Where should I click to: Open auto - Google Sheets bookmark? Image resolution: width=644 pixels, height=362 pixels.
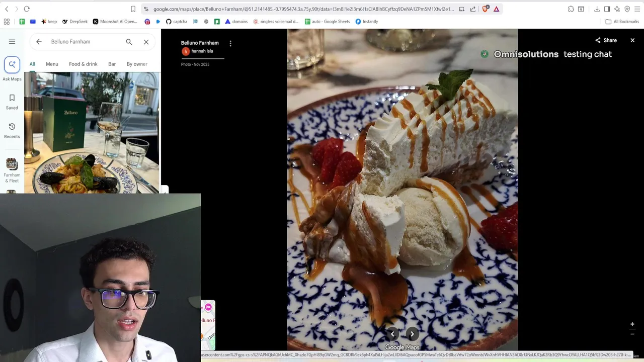point(327,22)
